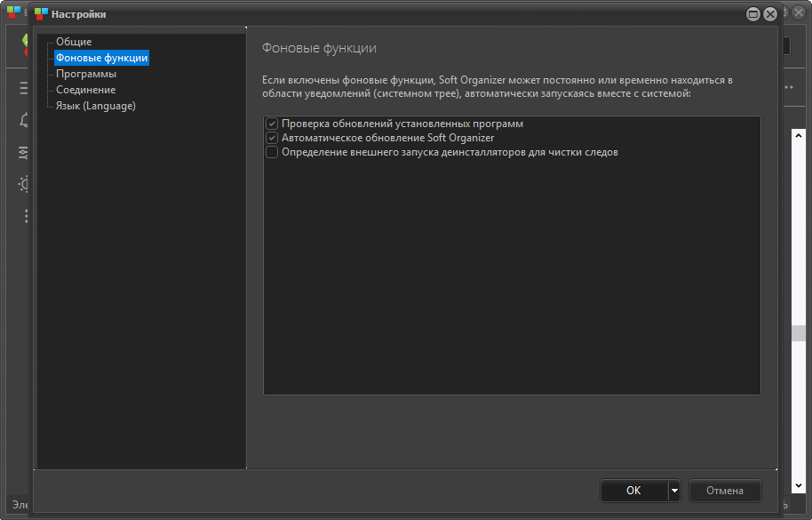The width and height of the screenshot is (812, 520).
Task: Maximize the Настройки dialog
Action: pyautogui.click(x=753, y=14)
